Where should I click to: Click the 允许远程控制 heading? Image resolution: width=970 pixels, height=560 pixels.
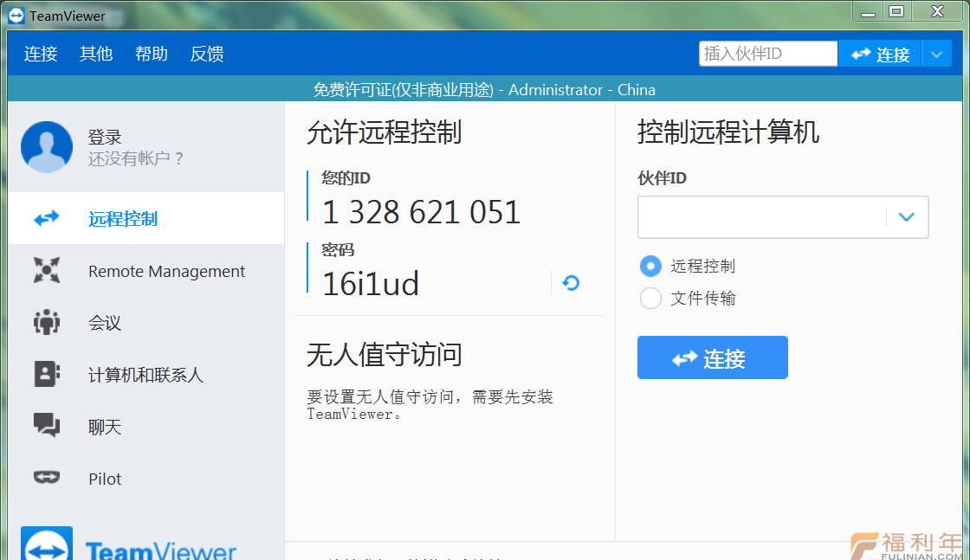(385, 132)
